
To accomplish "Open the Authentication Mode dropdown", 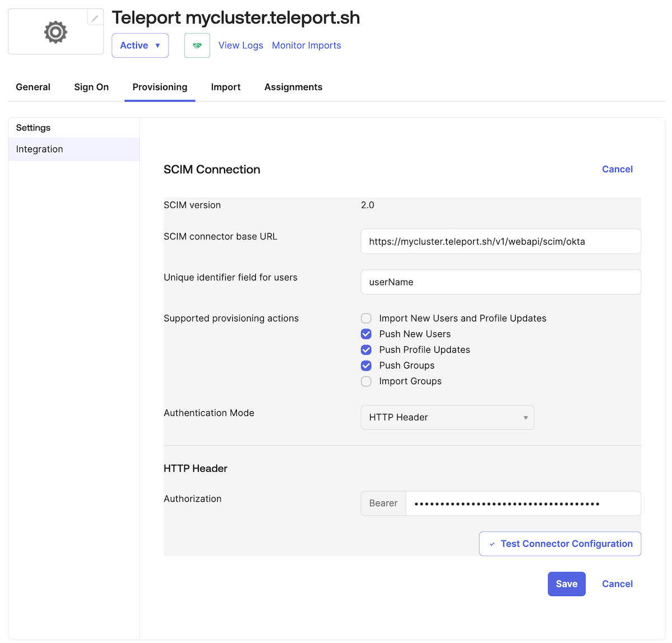I will pyautogui.click(x=447, y=417).
